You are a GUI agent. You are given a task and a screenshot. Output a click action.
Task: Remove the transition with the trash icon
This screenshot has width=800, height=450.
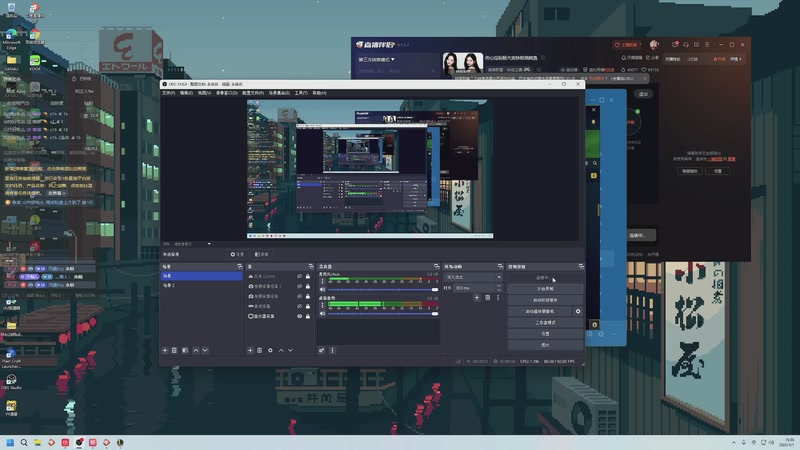tap(487, 297)
